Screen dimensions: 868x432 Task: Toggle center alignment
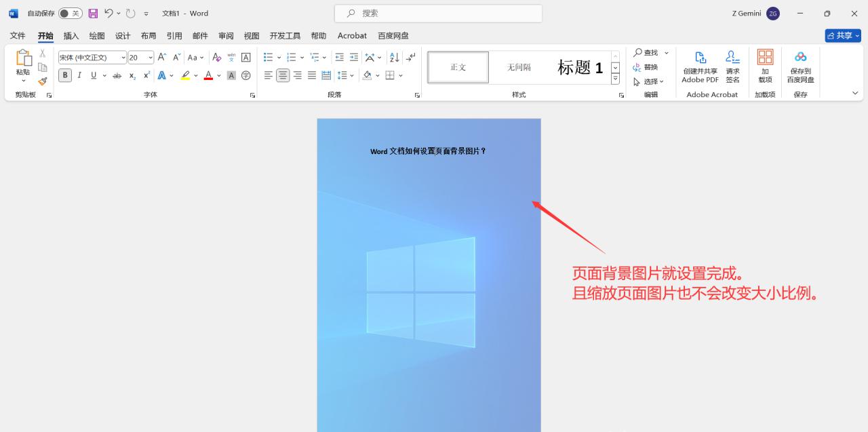[283, 75]
